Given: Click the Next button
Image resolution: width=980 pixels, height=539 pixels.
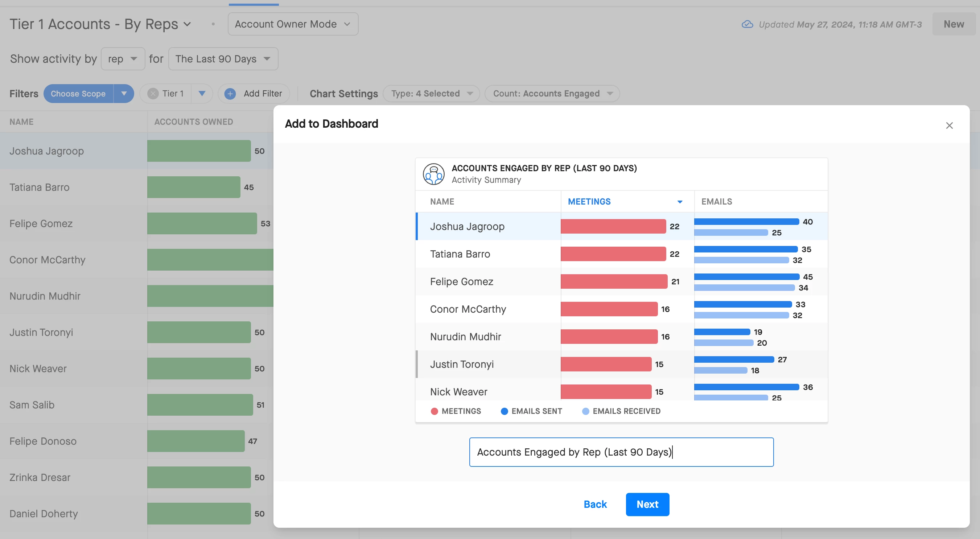Looking at the screenshot, I should pos(647,505).
